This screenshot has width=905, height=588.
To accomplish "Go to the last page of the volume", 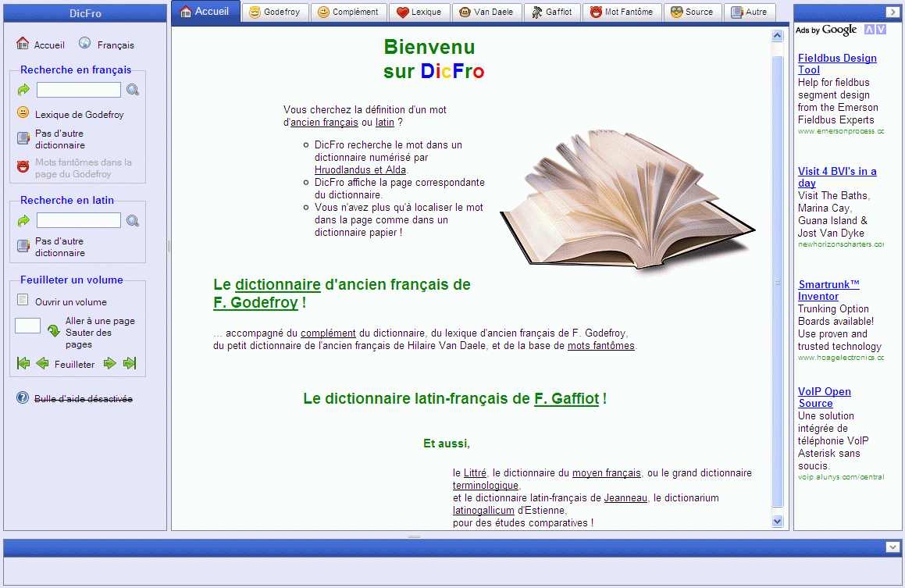I will 130,363.
